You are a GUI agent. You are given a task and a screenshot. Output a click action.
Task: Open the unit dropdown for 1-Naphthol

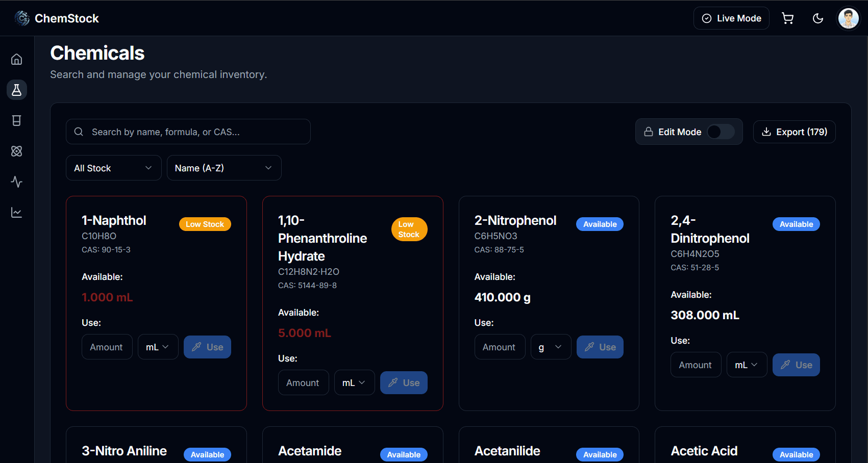coord(158,347)
